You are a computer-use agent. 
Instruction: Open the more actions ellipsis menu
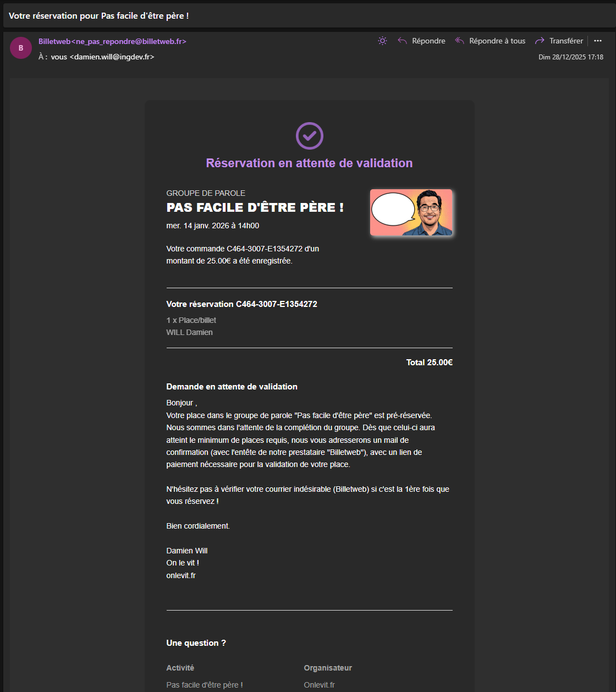[x=598, y=41]
